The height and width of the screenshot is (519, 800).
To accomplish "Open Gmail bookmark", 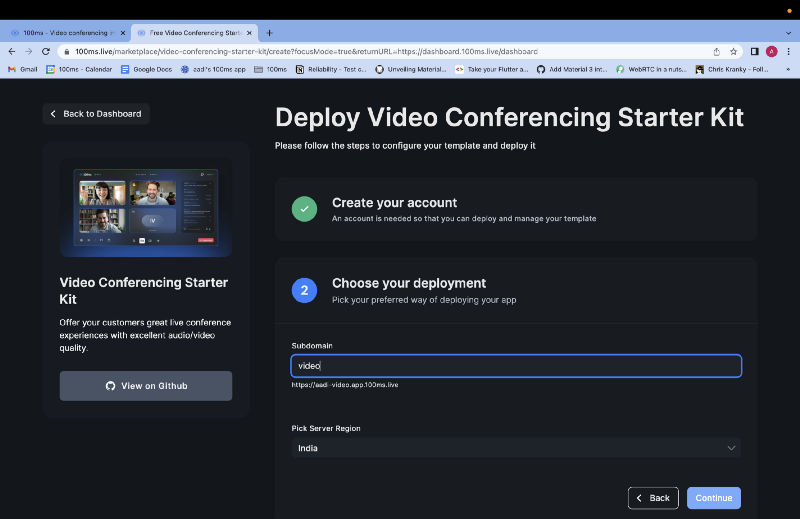I will [x=23, y=69].
